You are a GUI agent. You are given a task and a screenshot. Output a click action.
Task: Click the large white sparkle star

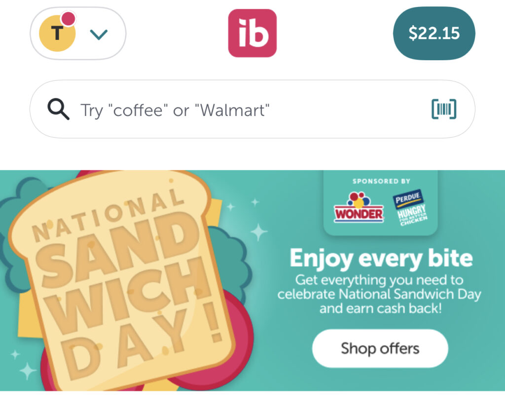[258, 231]
